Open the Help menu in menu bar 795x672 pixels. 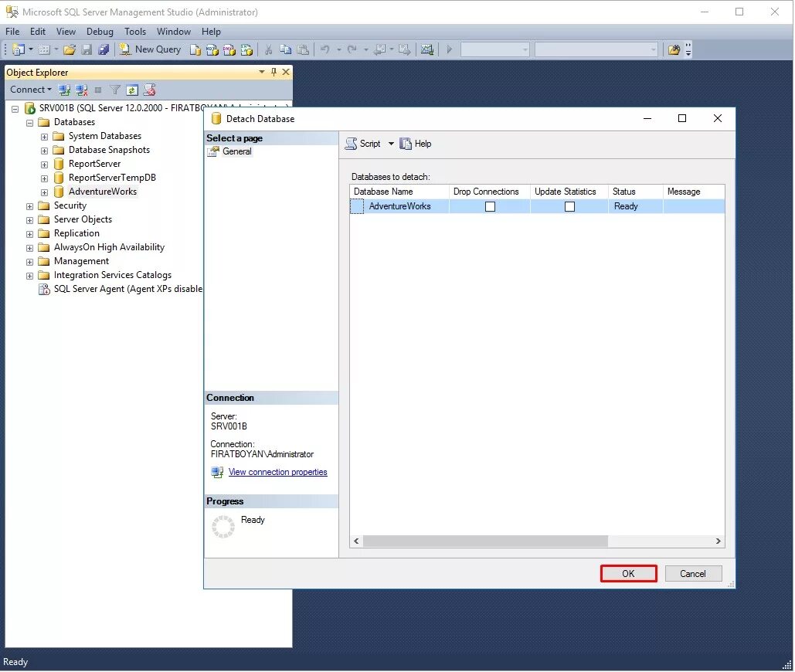point(211,32)
